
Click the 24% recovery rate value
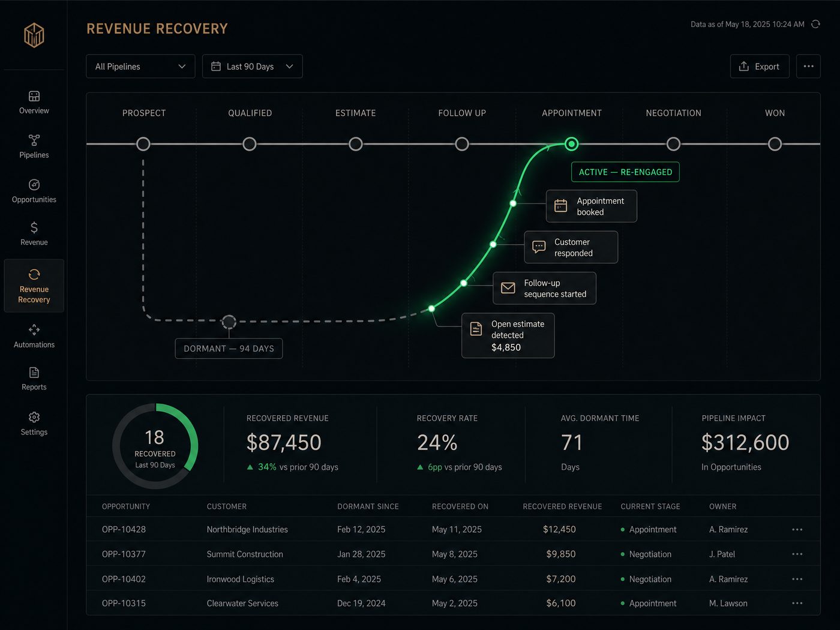click(x=437, y=443)
